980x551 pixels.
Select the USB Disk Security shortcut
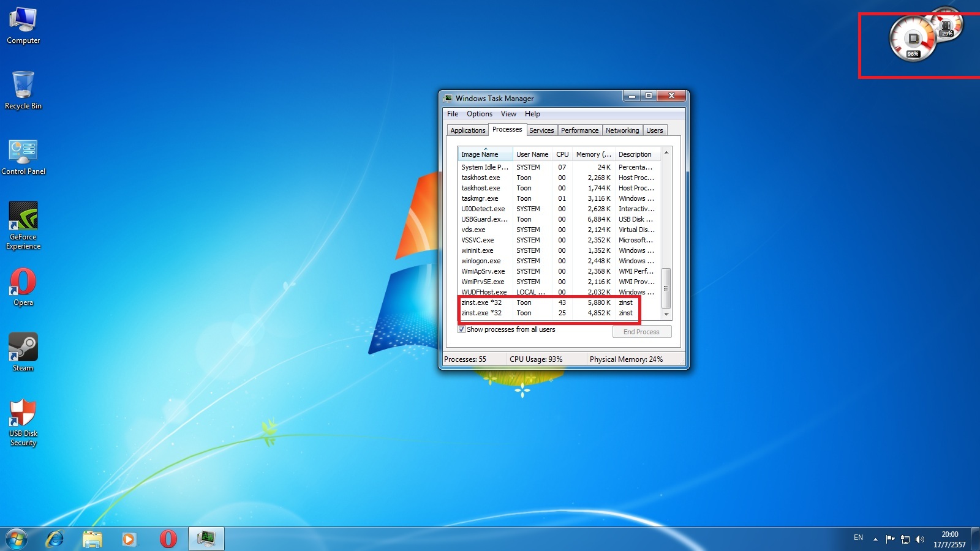tap(23, 423)
